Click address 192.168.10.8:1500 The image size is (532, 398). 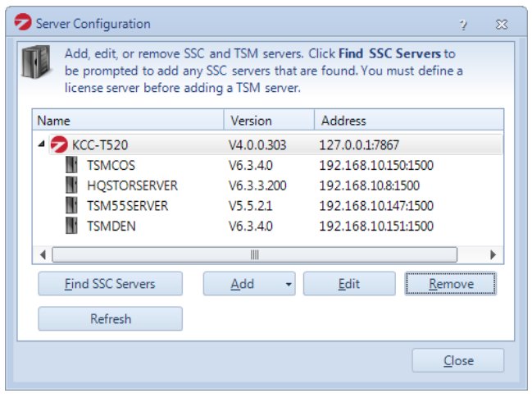click(369, 185)
